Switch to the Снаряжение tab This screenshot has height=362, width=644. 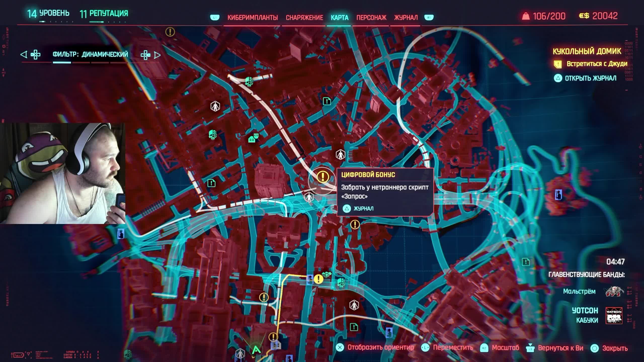304,18
